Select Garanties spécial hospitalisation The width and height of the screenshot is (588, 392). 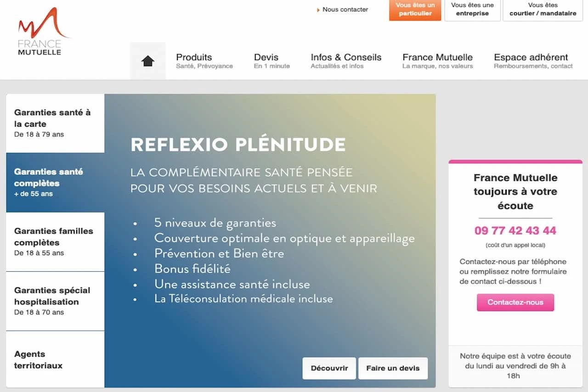[x=55, y=301]
